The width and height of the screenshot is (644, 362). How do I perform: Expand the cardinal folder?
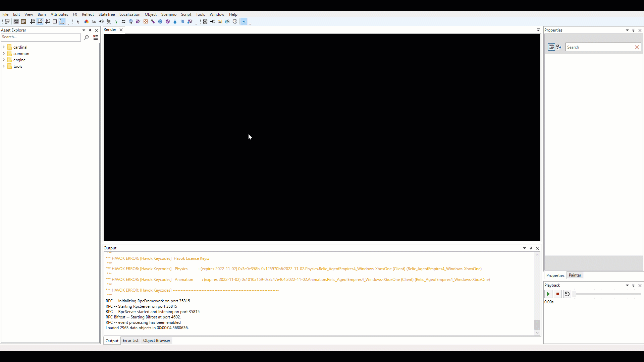tap(4, 47)
